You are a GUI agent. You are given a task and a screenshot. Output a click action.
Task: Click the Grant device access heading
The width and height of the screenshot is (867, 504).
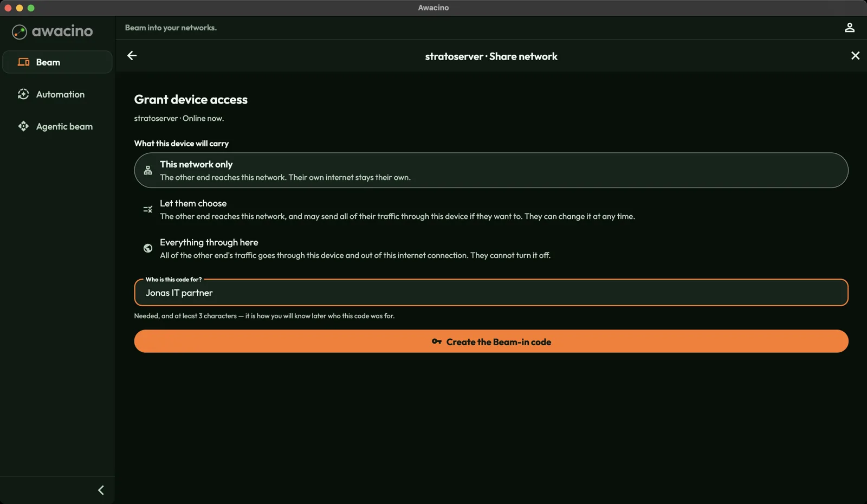click(x=191, y=100)
